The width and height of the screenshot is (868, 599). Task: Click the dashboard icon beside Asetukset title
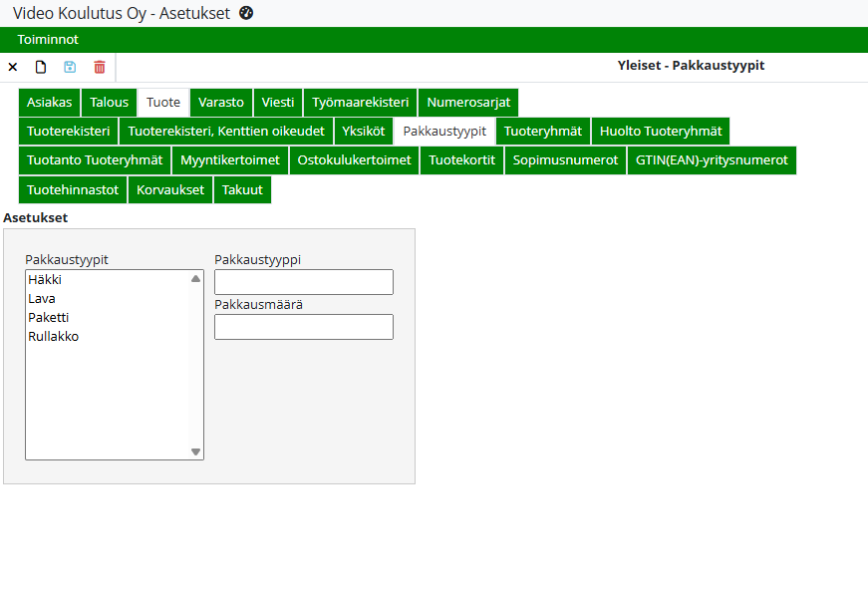coord(246,13)
